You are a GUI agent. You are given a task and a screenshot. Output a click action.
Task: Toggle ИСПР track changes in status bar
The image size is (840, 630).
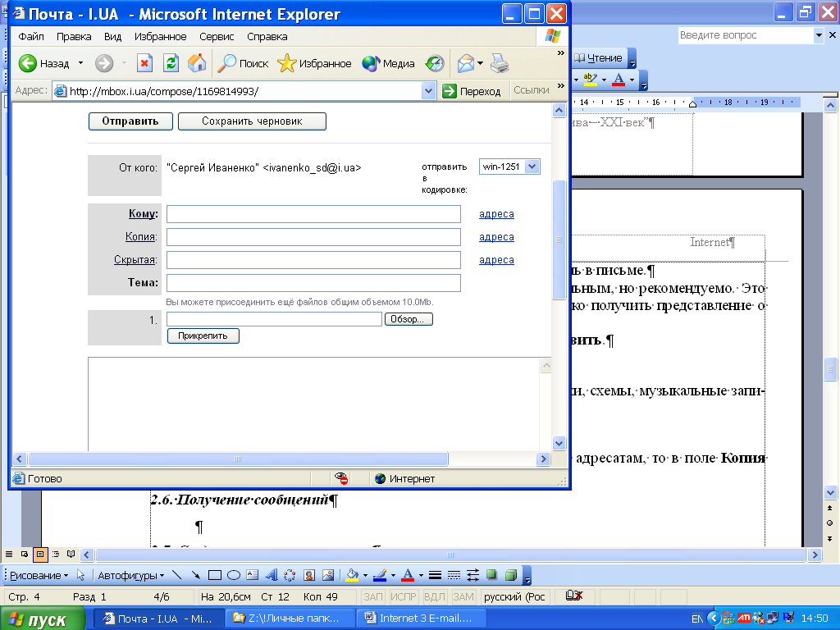404,597
